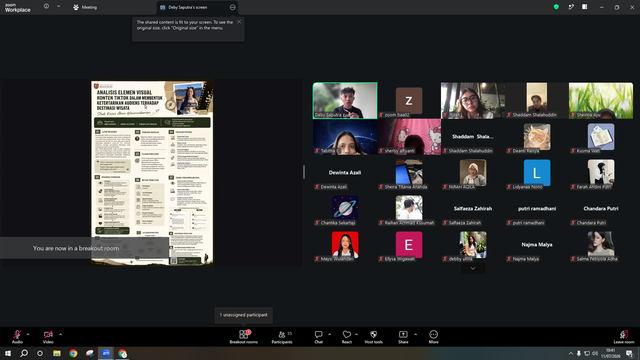Open Google Chrome from taskbar
Viewport: 640px width, 360px height.
(x=73, y=353)
